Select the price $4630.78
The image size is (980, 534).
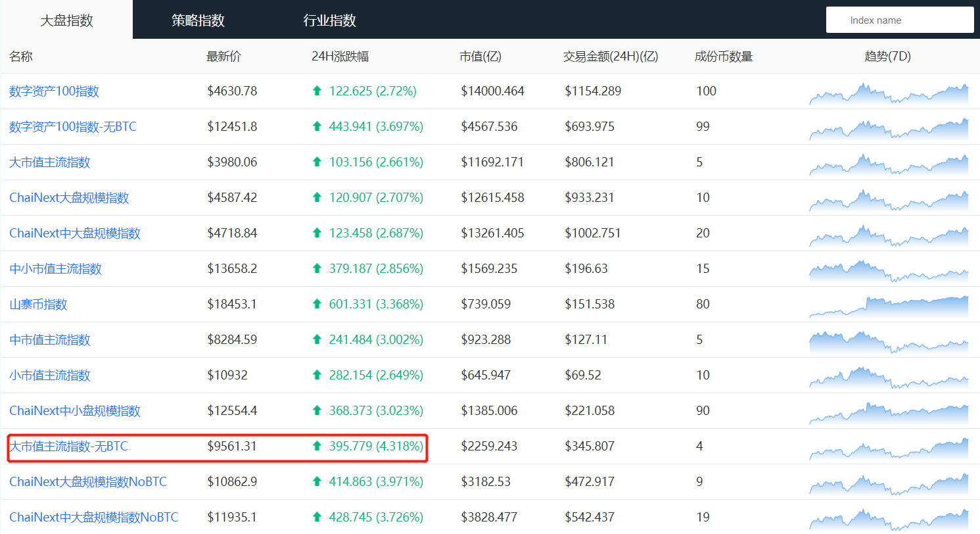click(232, 91)
